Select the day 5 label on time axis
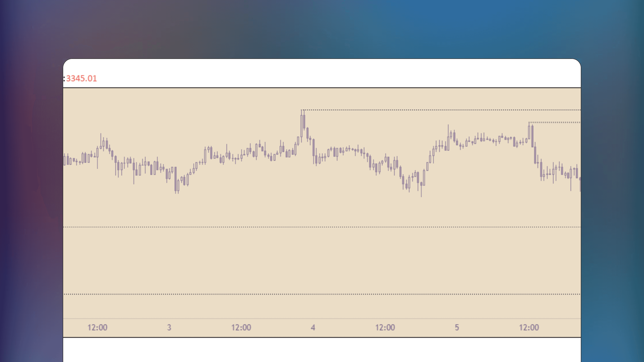Viewport: 644px width, 362px height. point(457,327)
